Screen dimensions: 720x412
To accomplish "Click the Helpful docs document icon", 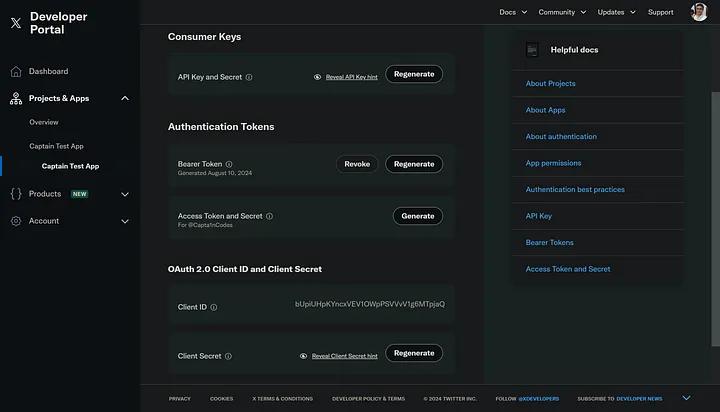I will click(532, 50).
